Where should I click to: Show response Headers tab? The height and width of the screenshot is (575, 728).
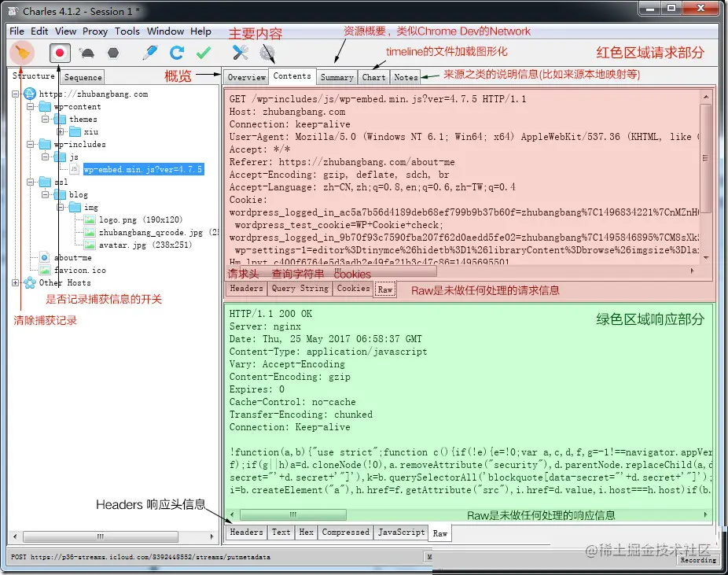tap(247, 532)
